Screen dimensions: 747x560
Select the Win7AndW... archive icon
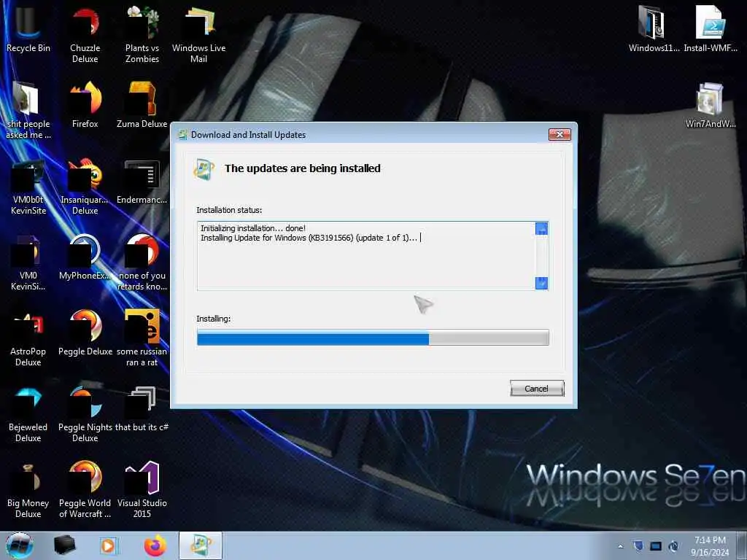tap(711, 105)
